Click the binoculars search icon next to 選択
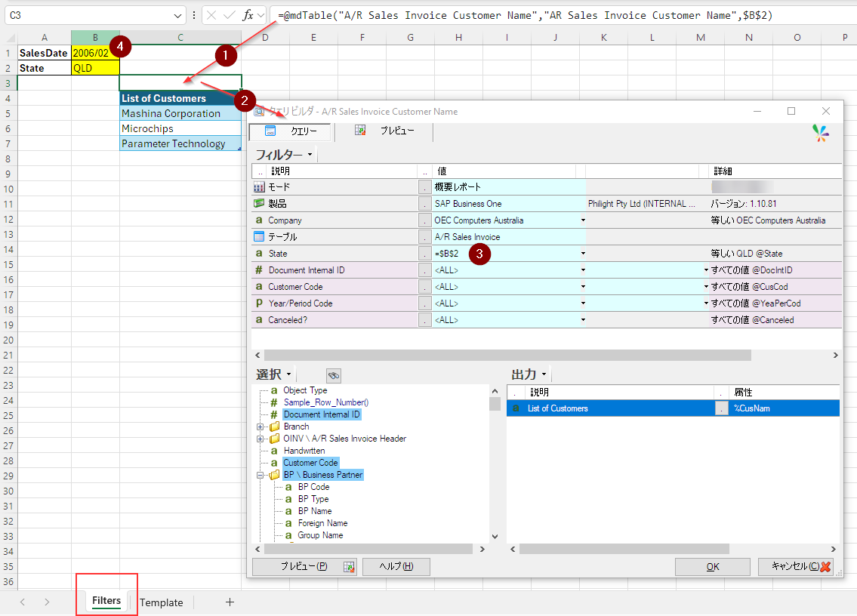This screenshot has width=857, height=616. point(334,375)
